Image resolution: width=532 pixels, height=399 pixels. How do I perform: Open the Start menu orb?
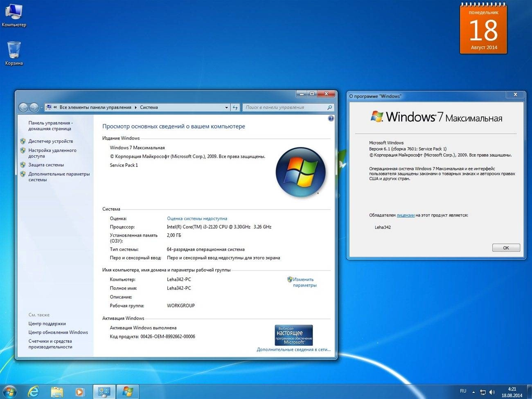(9, 392)
